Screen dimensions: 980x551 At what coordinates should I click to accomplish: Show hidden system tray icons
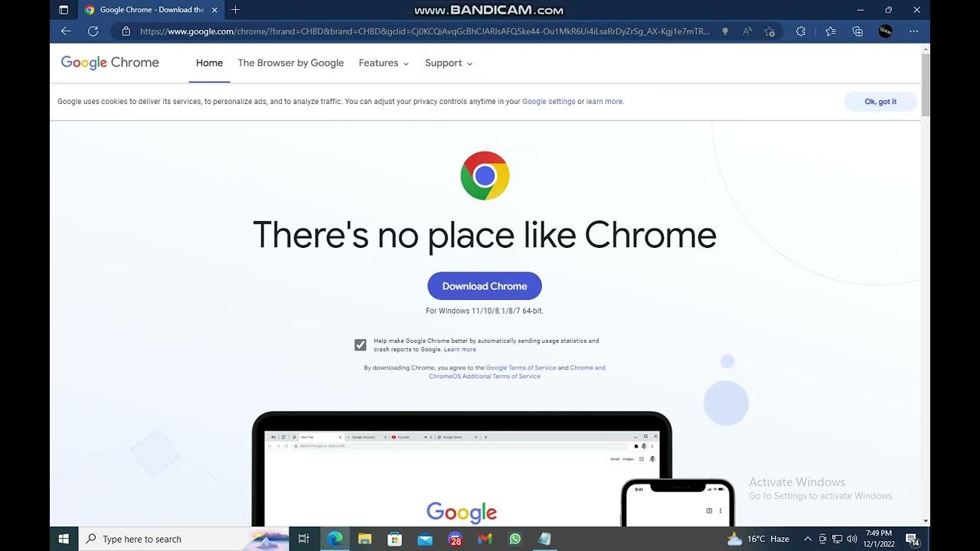tap(807, 539)
